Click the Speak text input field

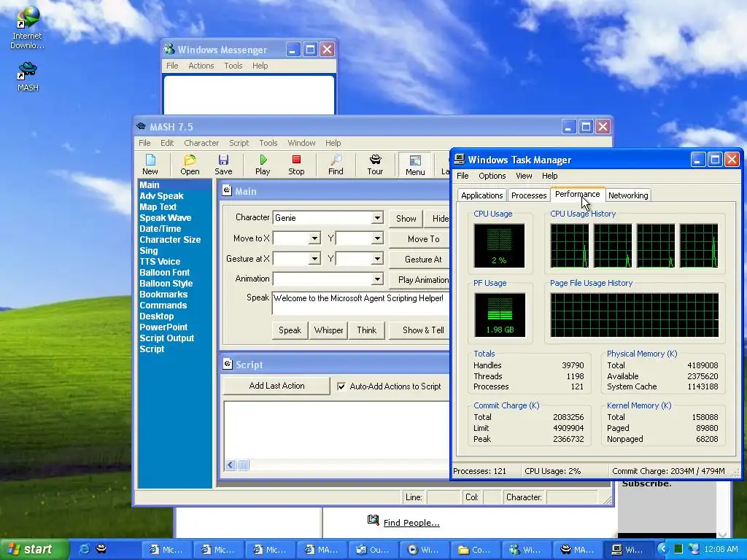tap(360, 303)
